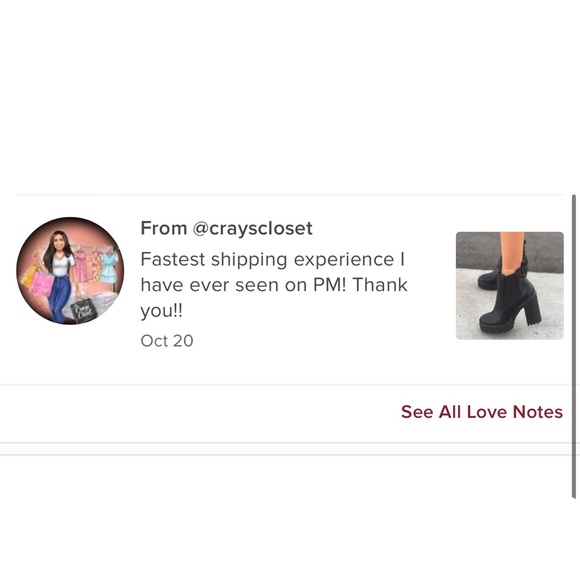Open See All Love Notes

(x=482, y=412)
